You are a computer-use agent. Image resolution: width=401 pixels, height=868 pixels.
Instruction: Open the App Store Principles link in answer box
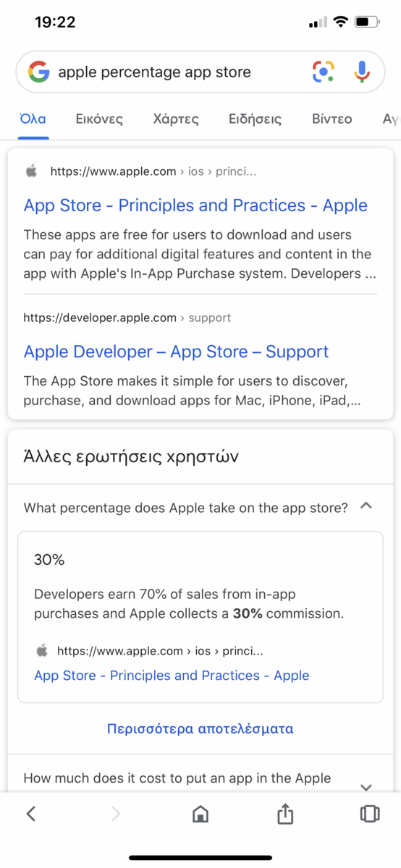click(172, 676)
